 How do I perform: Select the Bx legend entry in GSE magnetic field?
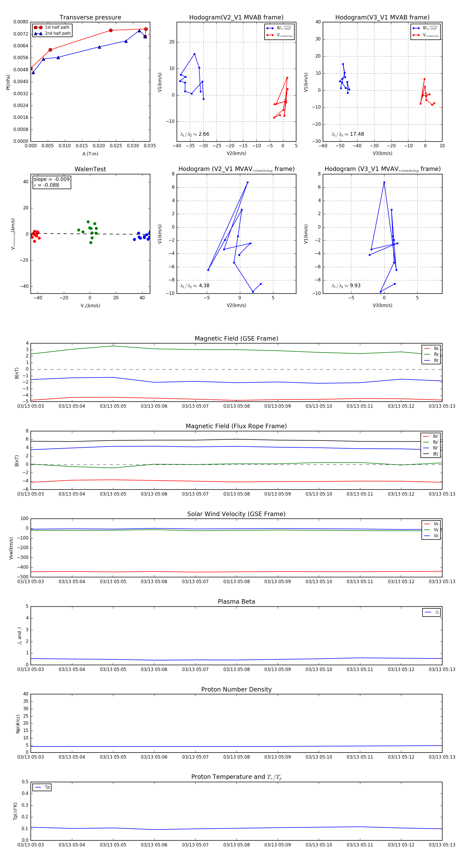[x=431, y=349]
